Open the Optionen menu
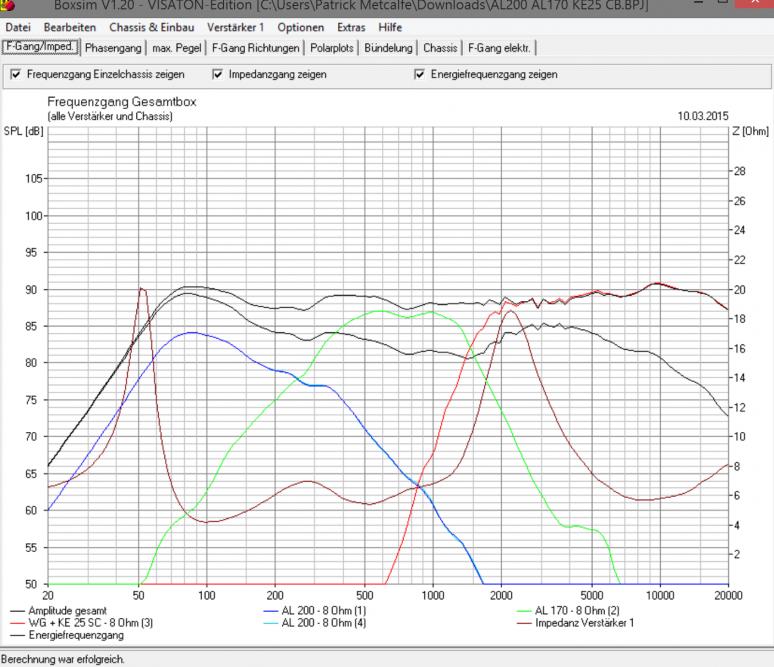Image resolution: width=774 pixels, height=667 pixels. pos(299,26)
